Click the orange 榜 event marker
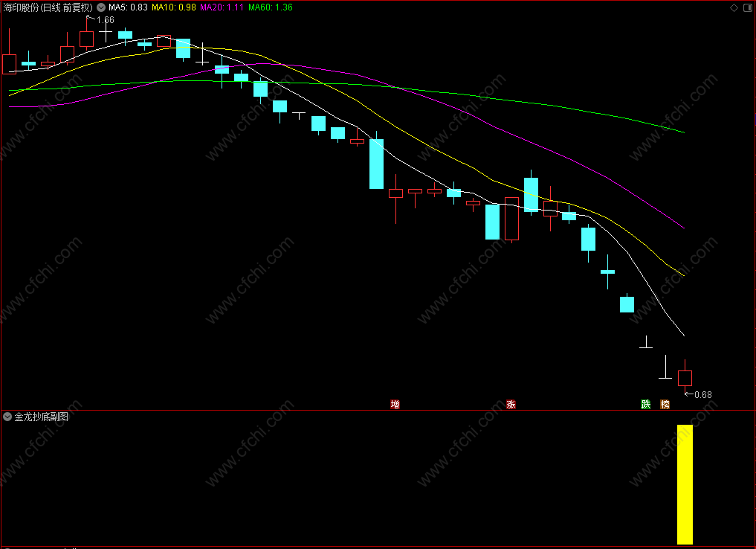 tap(665, 404)
